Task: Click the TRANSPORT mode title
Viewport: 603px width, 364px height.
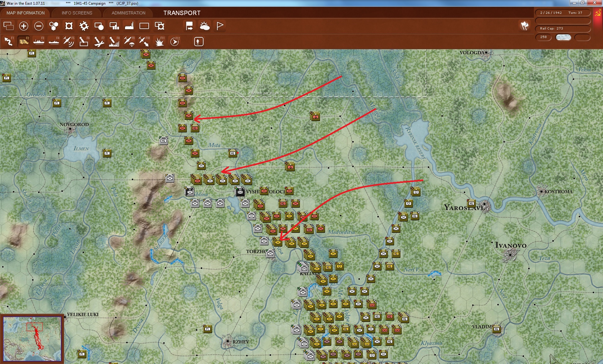Action: pos(182,13)
